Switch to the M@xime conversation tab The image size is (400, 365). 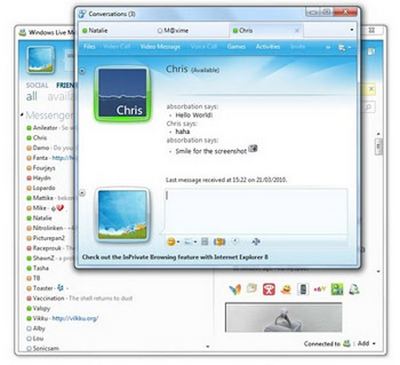pyautogui.click(x=173, y=30)
